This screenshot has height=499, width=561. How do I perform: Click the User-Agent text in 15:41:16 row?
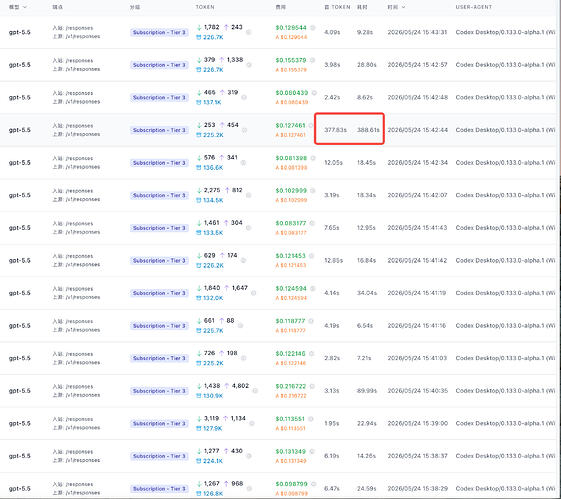[x=505, y=326]
